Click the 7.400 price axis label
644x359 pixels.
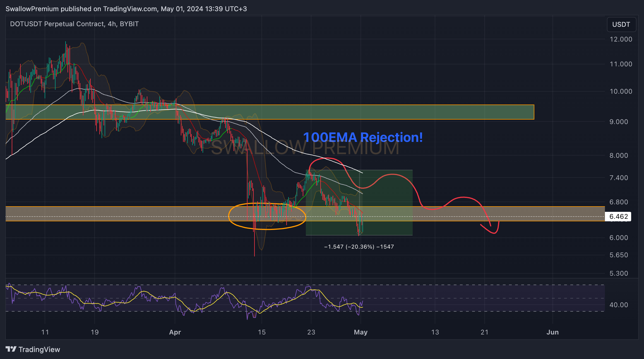point(619,178)
